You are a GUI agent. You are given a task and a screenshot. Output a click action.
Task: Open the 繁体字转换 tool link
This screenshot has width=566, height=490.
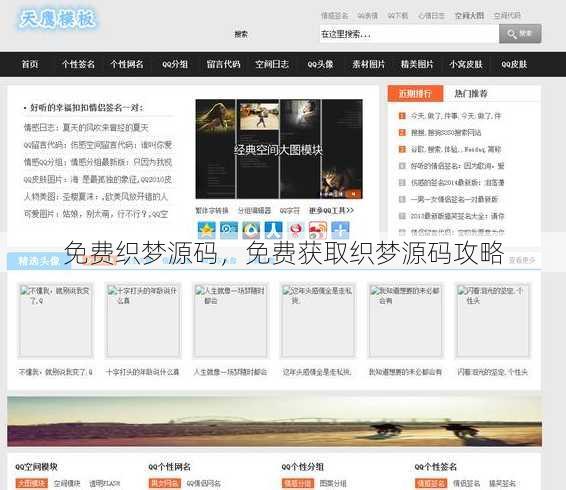click(212, 211)
